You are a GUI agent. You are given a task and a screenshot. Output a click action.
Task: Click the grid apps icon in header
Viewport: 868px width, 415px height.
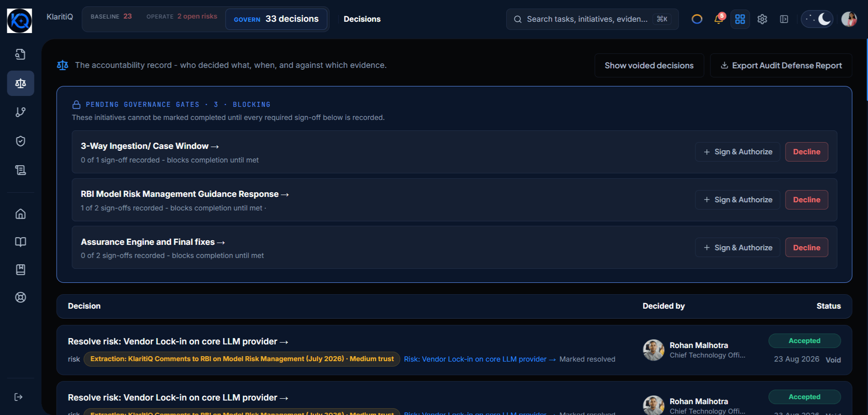740,19
